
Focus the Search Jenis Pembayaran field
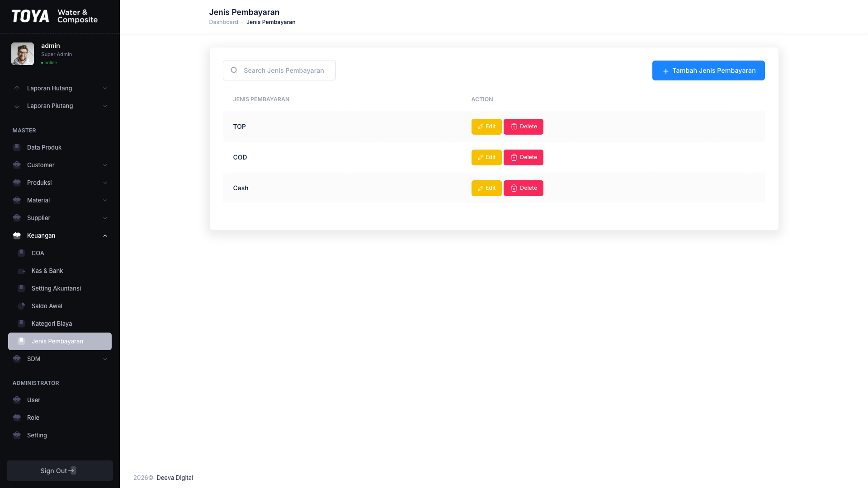click(x=279, y=70)
